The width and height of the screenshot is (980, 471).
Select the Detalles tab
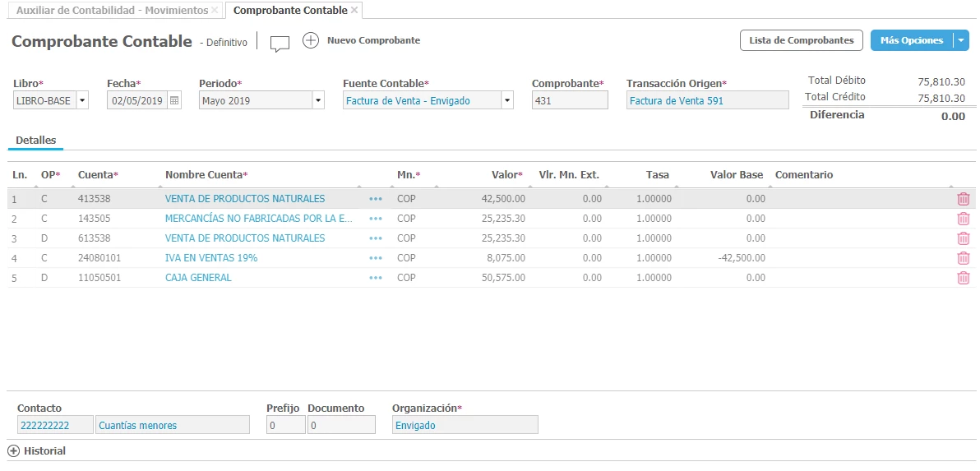pyautogui.click(x=35, y=141)
